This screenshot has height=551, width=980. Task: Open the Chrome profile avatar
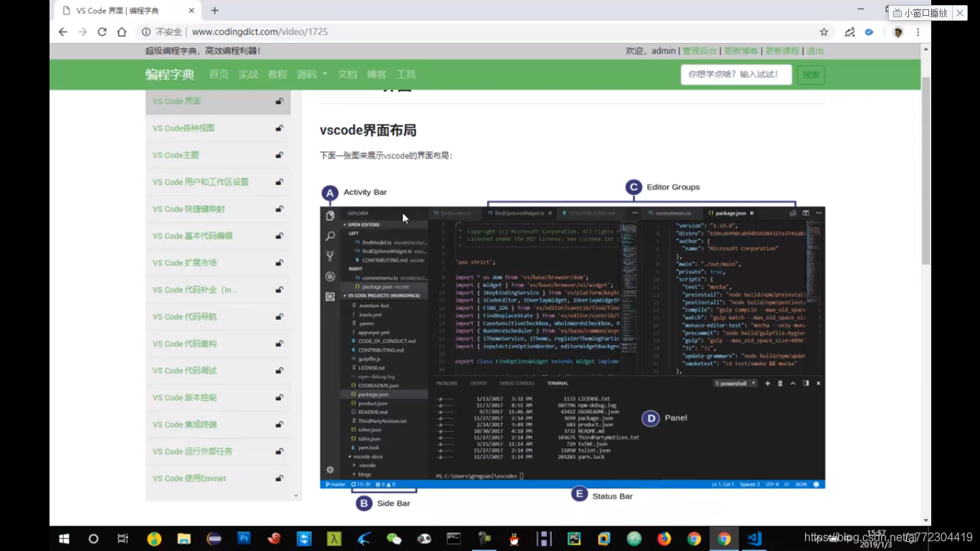click(897, 32)
